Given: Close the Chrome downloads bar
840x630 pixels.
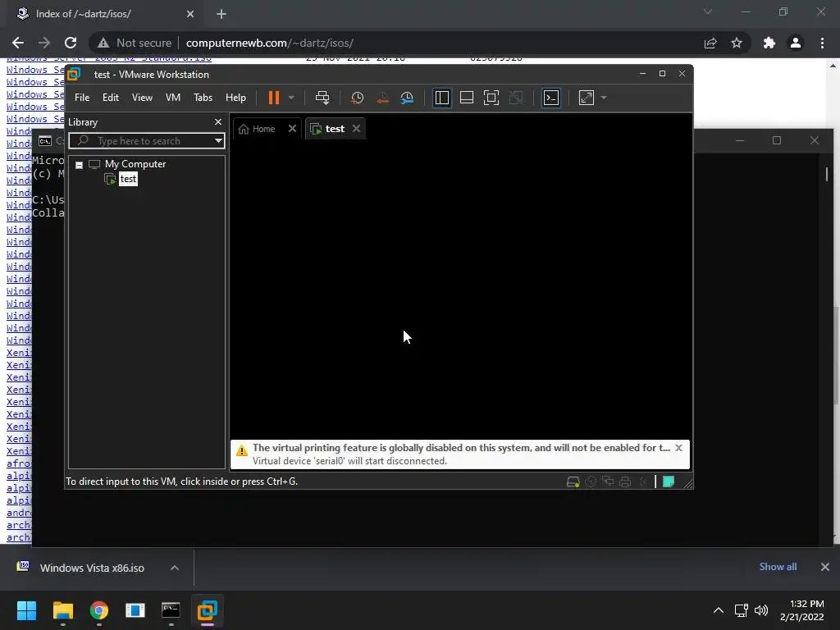Looking at the screenshot, I should pyautogui.click(x=825, y=567).
